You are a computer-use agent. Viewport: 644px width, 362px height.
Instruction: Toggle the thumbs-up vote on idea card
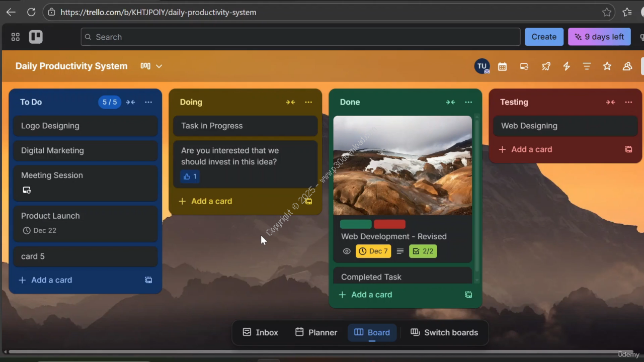pyautogui.click(x=190, y=176)
